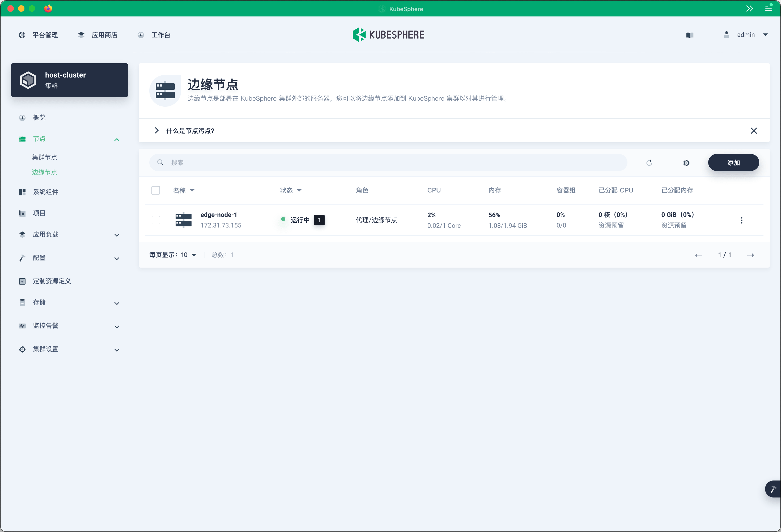
Task: Open edge-node-1 row three-dot actions menu
Action: pos(741,220)
